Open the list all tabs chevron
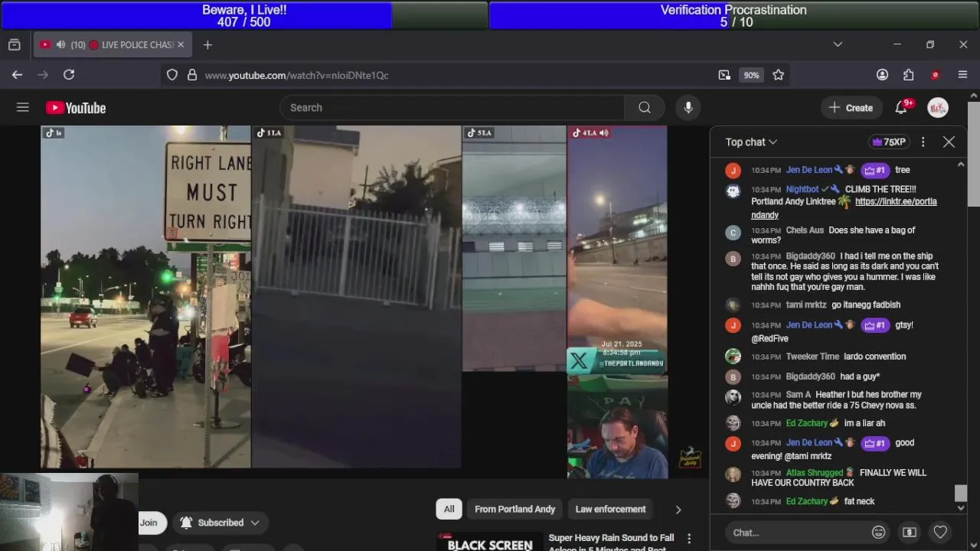 tap(838, 44)
